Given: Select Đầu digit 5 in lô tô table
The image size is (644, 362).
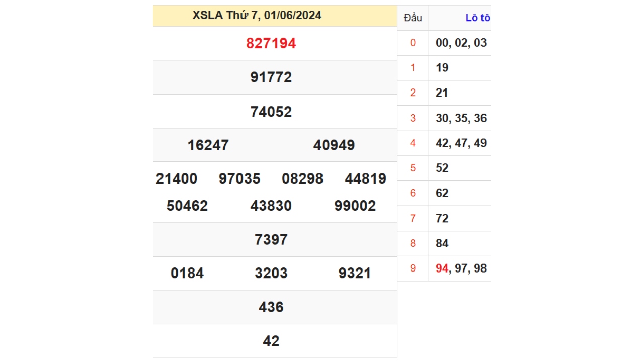Looking at the screenshot, I should pos(413,168).
